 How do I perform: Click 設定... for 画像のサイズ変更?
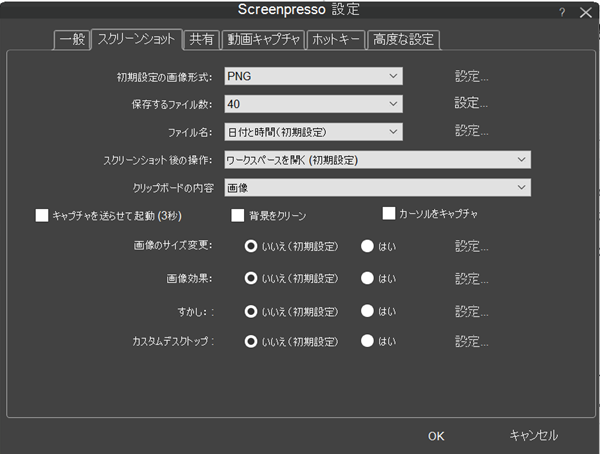click(471, 246)
